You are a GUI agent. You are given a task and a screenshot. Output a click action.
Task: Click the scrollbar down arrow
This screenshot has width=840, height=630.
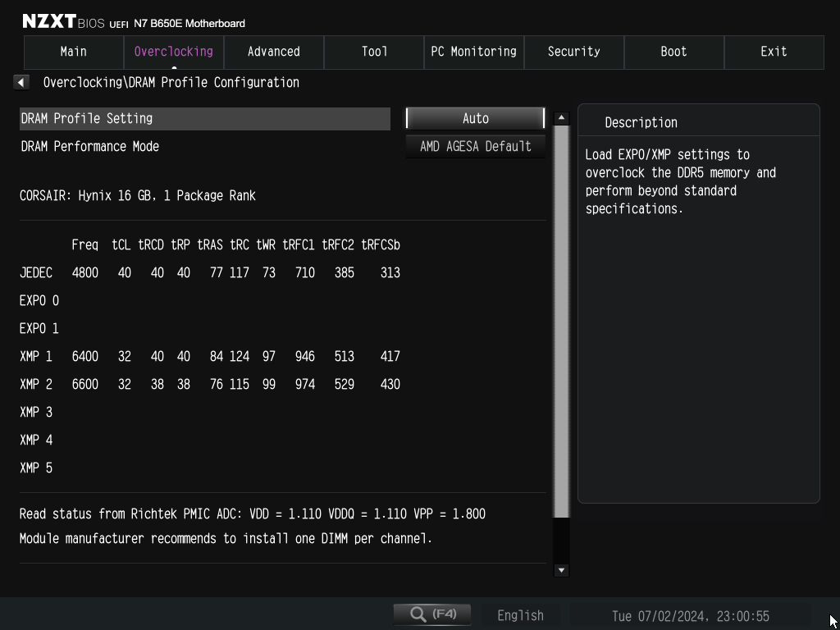[561, 570]
